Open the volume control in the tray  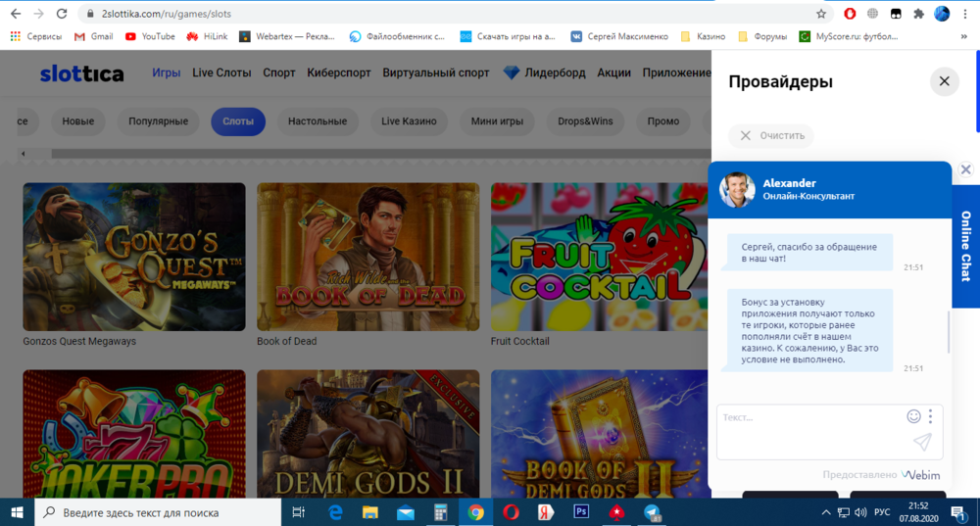coord(860,512)
